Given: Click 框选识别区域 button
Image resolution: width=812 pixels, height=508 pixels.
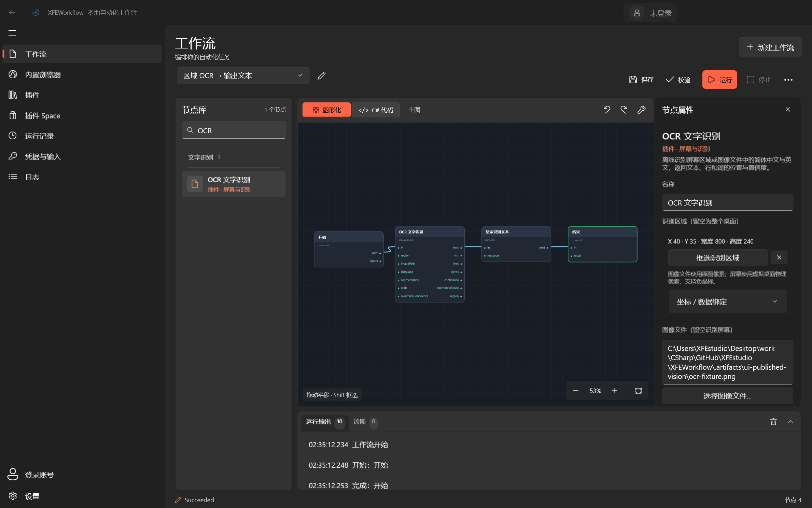Looking at the screenshot, I should 718,257.
